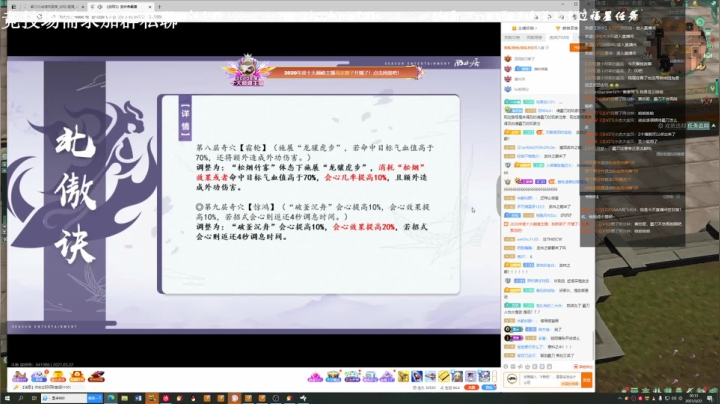720x404 pixels.
Task: Click the 2020 top-ten streamer banner
Action: pyautogui.click(x=324, y=73)
